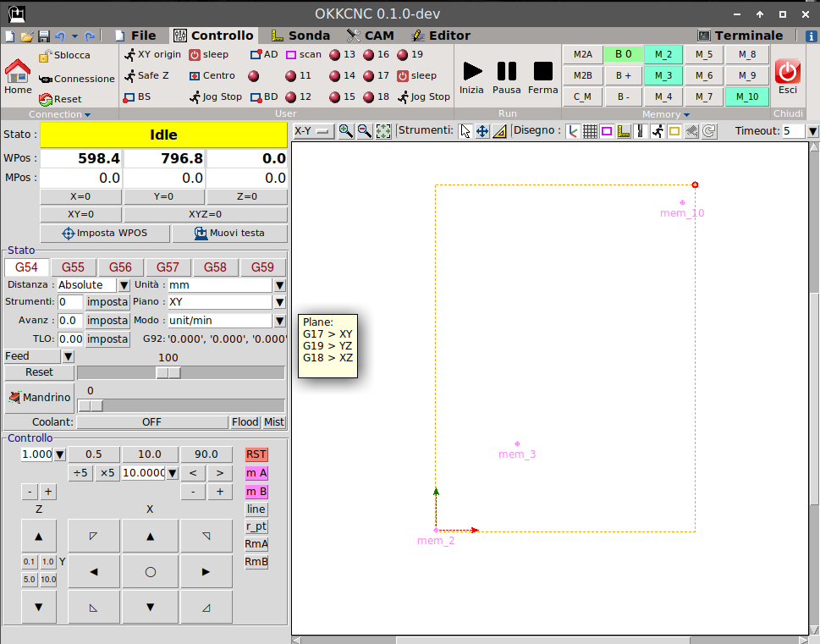Expand the Distanza Absolute dropdown
820x644 pixels.
[124, 285]
